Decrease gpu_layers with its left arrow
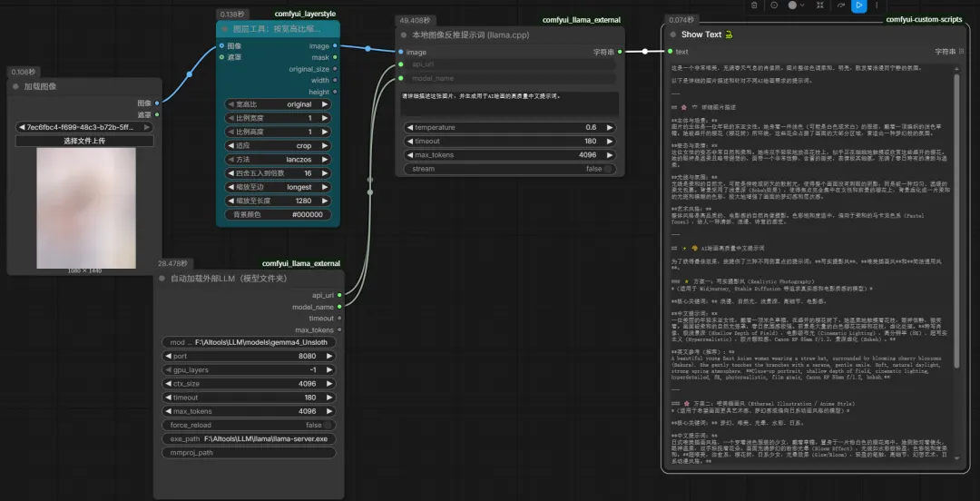This screenshot has height=501, width=980. point(168,370)
